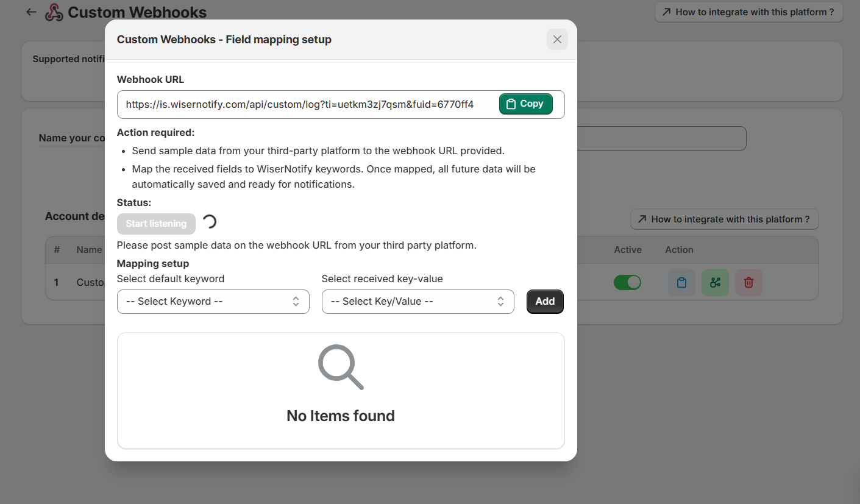Click the Start listening button

point(156,224)
